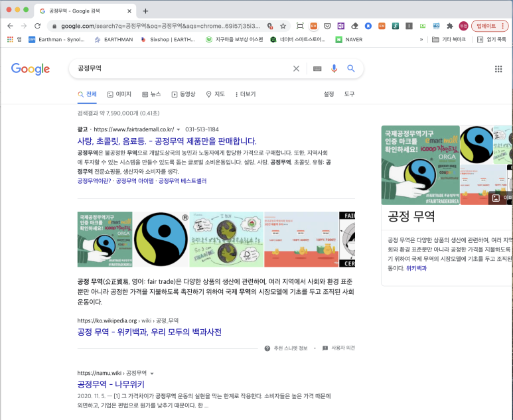
Task: Open the Google apps grid
Action: (498, 69)
